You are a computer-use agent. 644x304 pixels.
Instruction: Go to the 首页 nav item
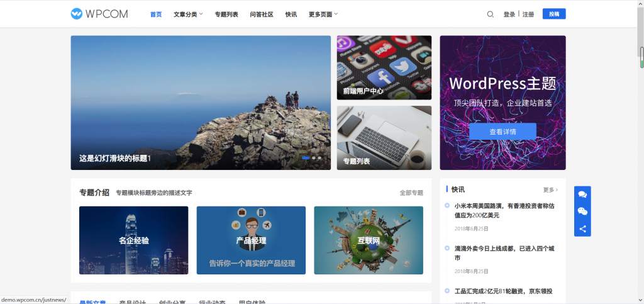pyautogui.click(x=156, y=14)
